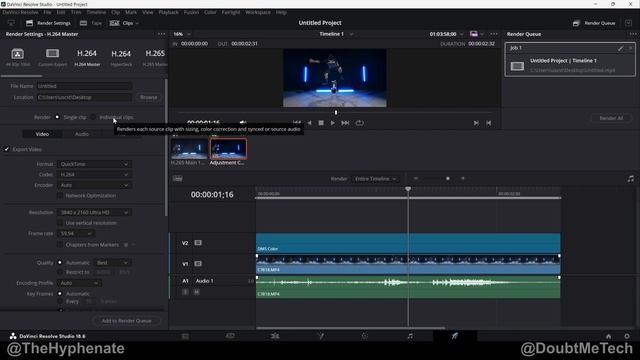Edit Job 1 with the pencil icon
The width and height of the screenshot is (640, 360).
(620, 48)
